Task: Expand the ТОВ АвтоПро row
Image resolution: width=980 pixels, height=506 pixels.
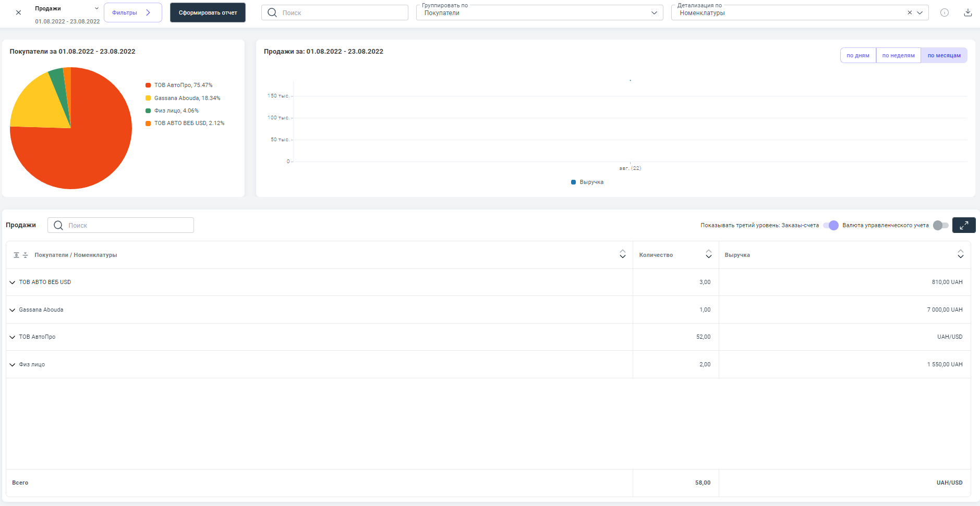Action: click(x=13, y=337)
